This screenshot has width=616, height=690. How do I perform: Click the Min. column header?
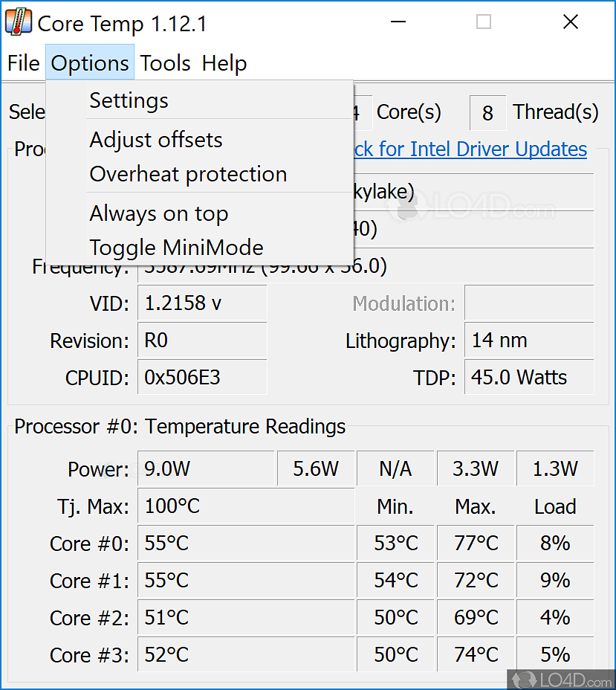395,506
